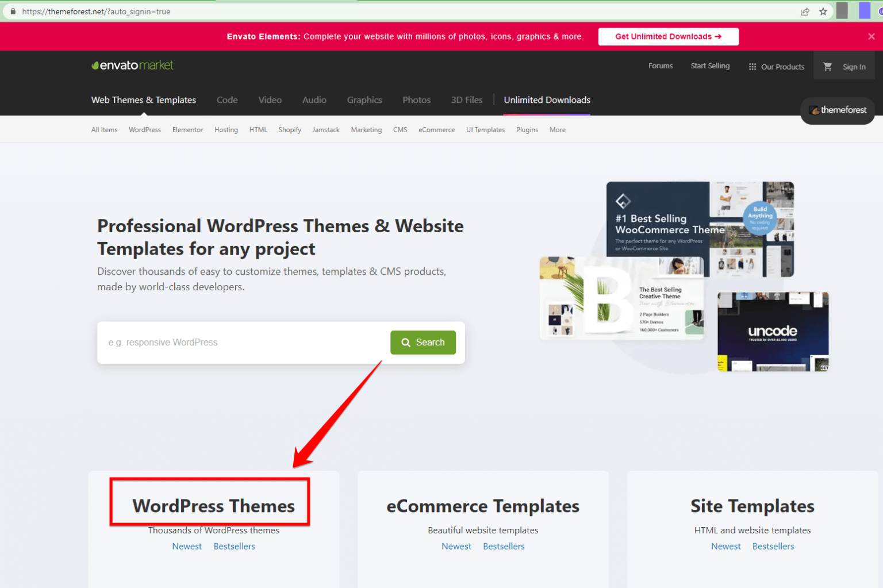883x588 pixels.
Task: Click Bestsellers under WordPress Themes
Action: tap(234, 547)
